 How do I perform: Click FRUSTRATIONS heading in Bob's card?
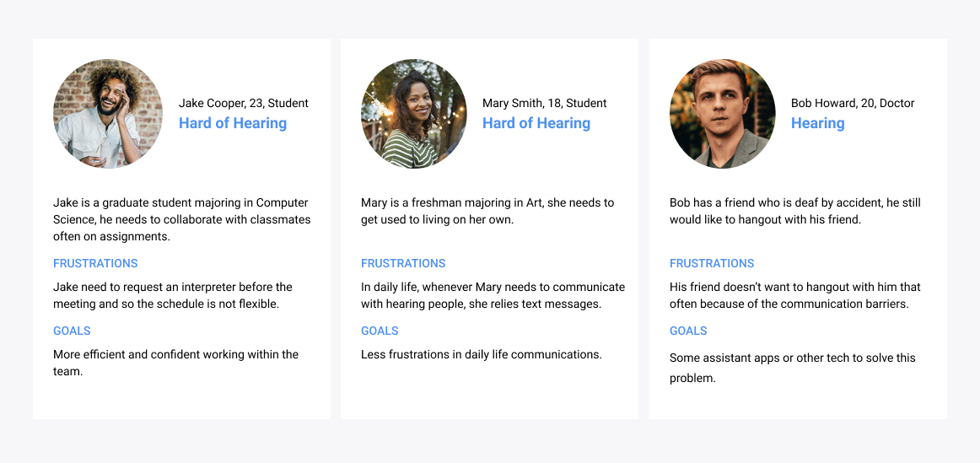tap(712, 263)
